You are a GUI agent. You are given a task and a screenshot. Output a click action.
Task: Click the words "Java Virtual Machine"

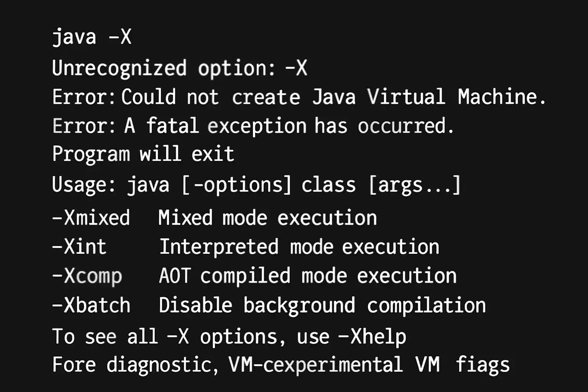(429, 97)
